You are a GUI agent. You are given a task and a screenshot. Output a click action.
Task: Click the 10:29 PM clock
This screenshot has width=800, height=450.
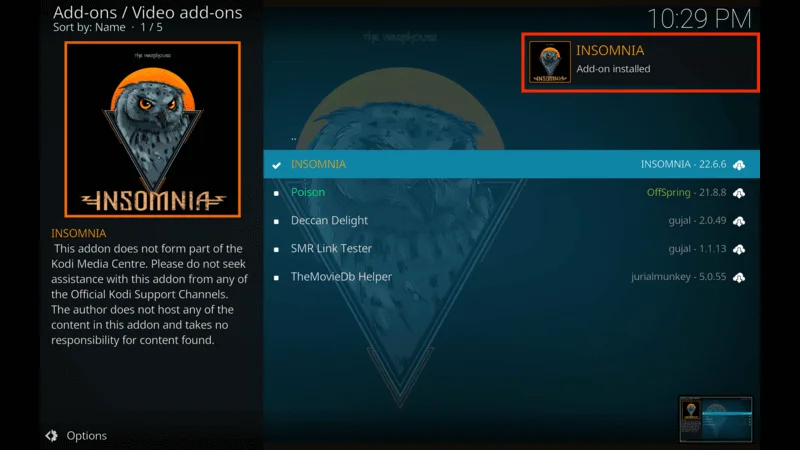pos(699,19)
